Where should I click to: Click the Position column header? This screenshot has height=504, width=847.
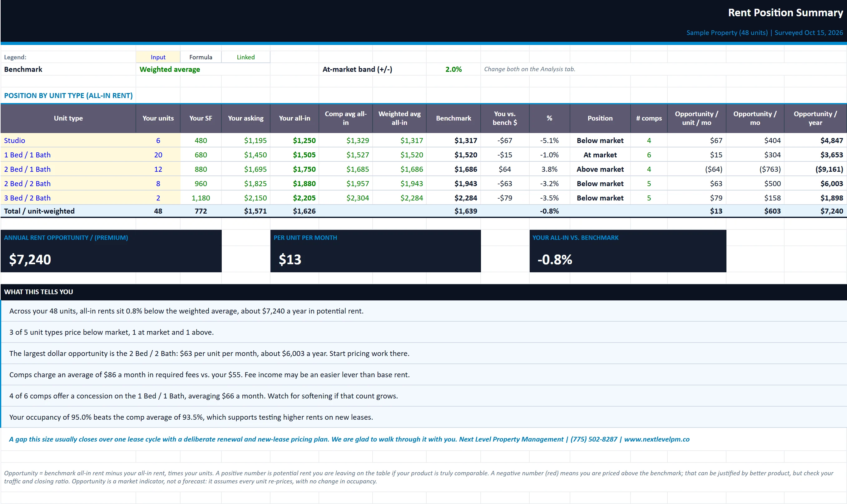pyautogui.click(x=600, y=118)
